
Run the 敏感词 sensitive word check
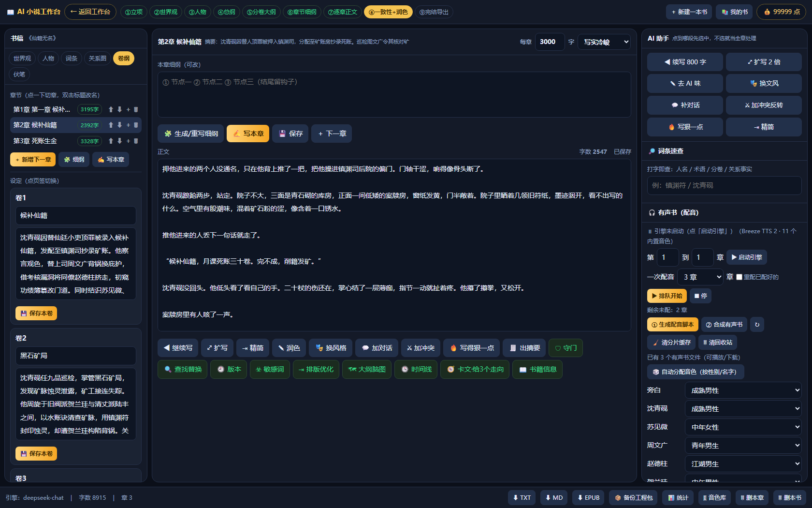pos(269,369)
